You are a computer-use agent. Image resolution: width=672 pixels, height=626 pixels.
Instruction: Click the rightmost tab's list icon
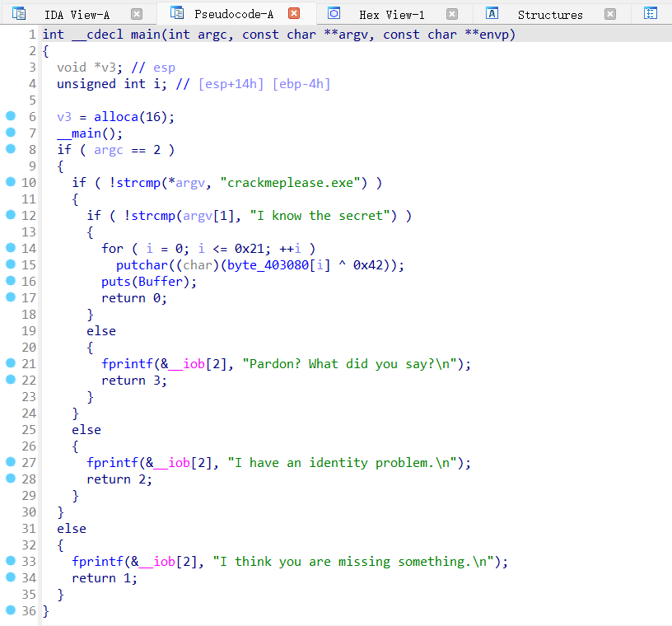650,13
